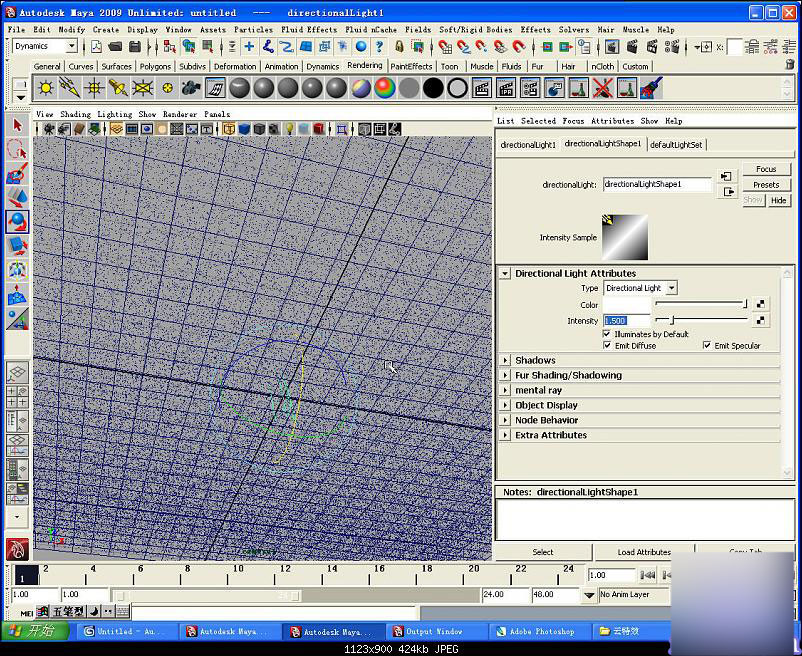Click the Ambient Light shelf icon
Screen dimensions: 802x656
coord(45,88)
